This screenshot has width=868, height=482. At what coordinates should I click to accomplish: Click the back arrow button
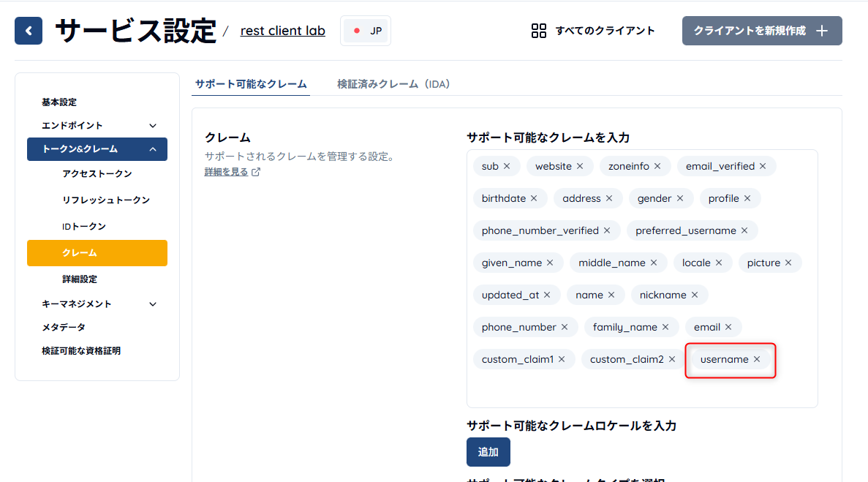tap(29, 31)
